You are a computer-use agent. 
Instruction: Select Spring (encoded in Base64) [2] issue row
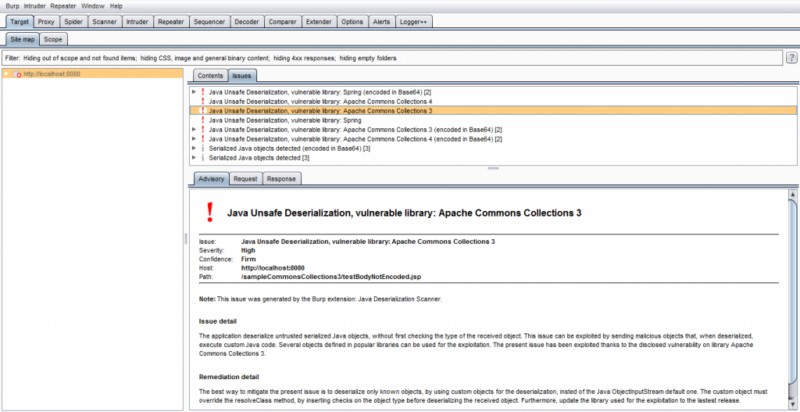point(493,92)
